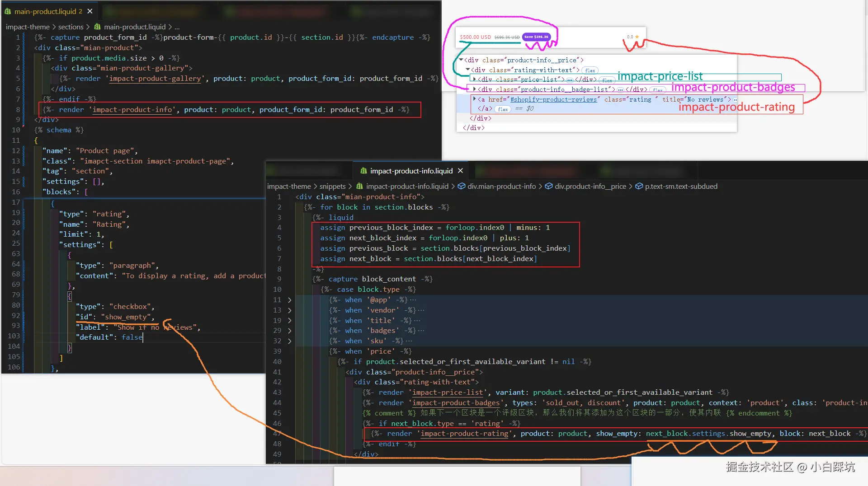Expand the shopify-product-reviews anchor node
Viewport: 868px width, 486px height.
click(474, 99)
